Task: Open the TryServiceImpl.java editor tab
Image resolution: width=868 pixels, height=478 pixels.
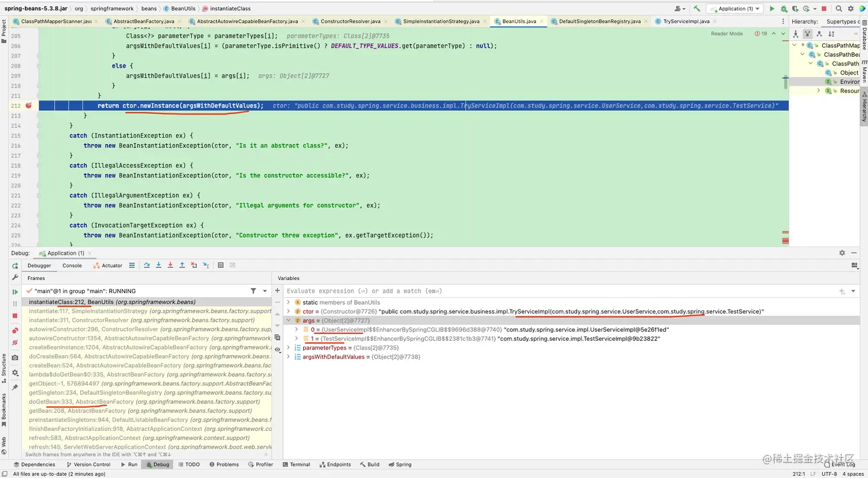Action: (x=685, y=21)
